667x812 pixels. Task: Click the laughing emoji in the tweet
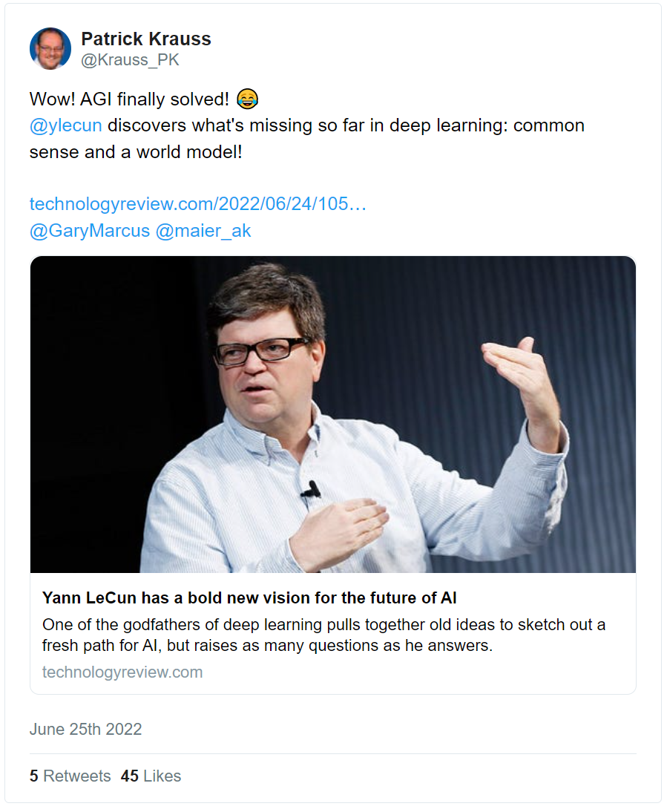[248, 99]
